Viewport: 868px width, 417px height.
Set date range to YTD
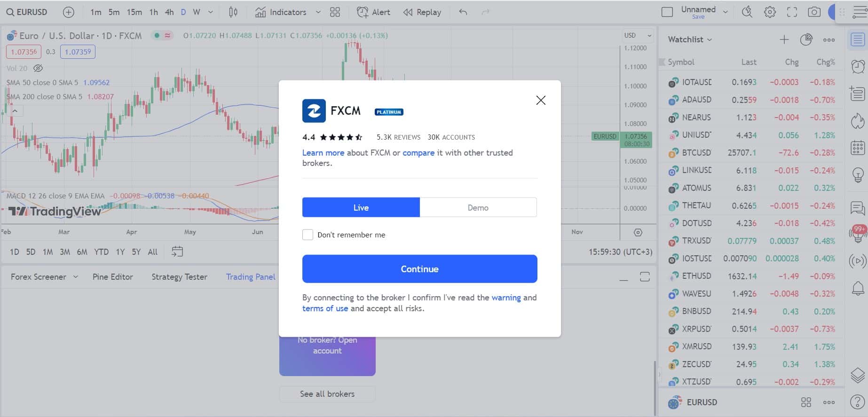pos(101,252)
